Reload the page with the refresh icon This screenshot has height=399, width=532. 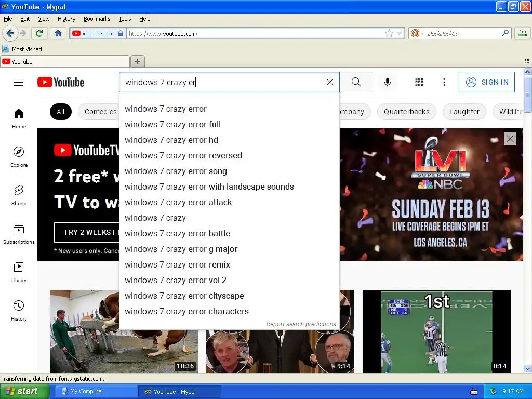tap(39, 33)
